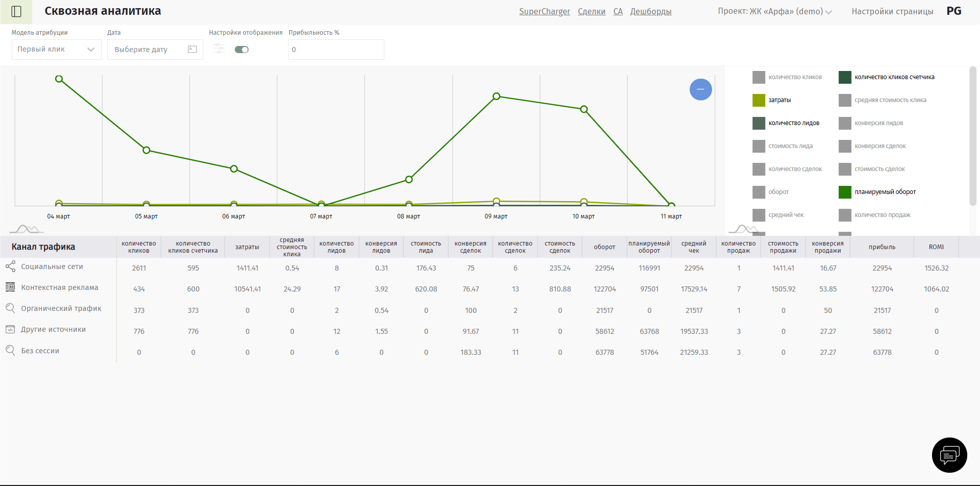980x486 pixels.
Task: Toggle the количество продаж legend series
Action: [x=875, y=215]
